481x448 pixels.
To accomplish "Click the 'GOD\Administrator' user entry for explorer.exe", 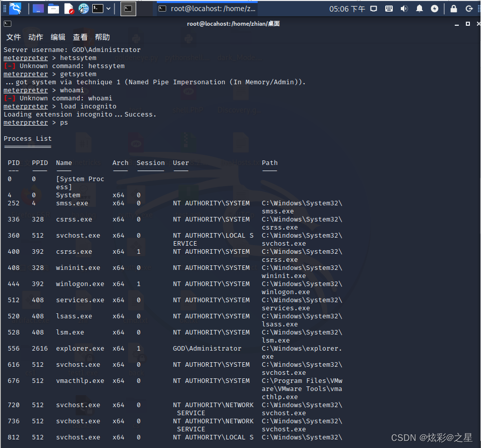I will [x=207, y=348].
